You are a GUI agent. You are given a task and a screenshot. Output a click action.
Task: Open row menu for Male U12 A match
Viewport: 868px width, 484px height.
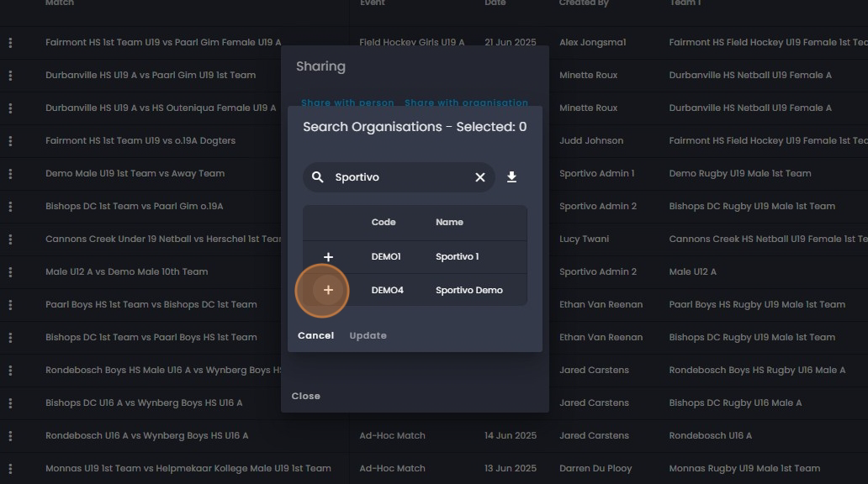pyautogui.click(x=10, y=271)
